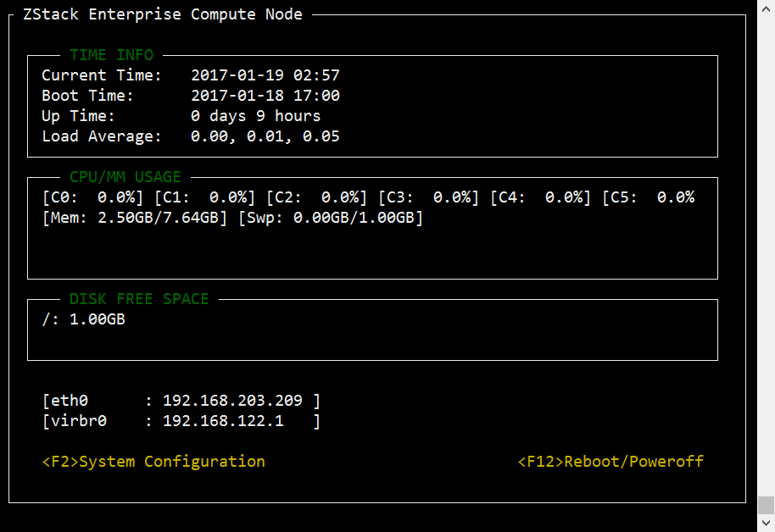Click the TIME INFO section header
Image resolution: width=775 pixels, height=532 pixels.
(112, 55)
